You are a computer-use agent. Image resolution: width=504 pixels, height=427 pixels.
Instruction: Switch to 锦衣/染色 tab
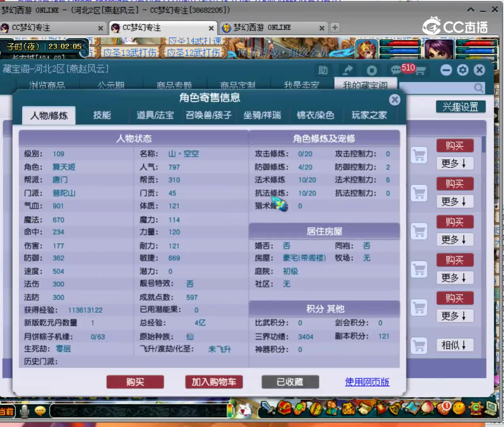coord(315,115)
